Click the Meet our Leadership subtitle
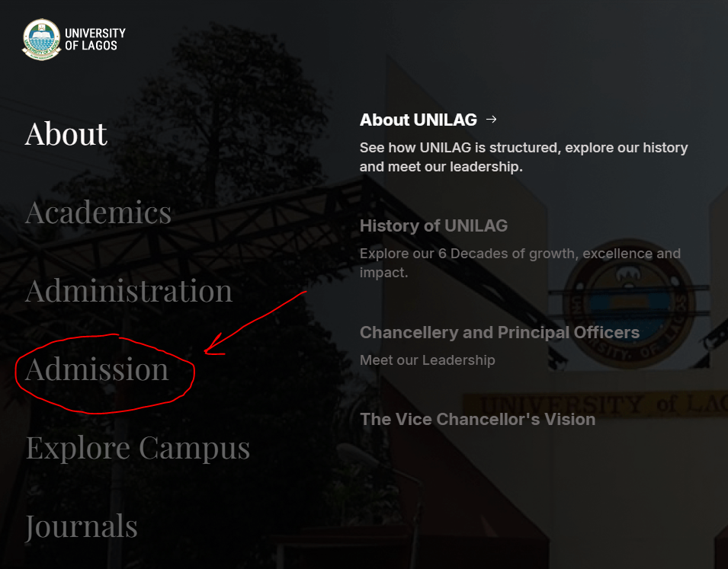 pyautogui.click(x=427, y=360)
